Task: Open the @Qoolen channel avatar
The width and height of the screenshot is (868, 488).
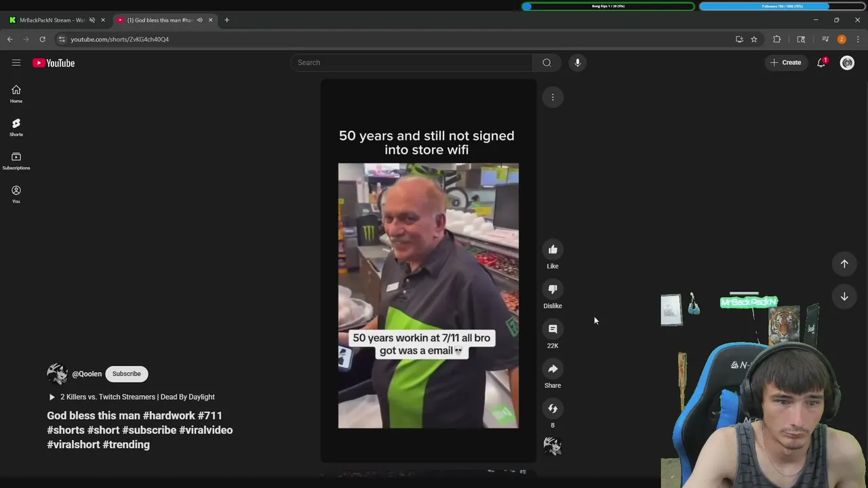Action: click(57, 374)
